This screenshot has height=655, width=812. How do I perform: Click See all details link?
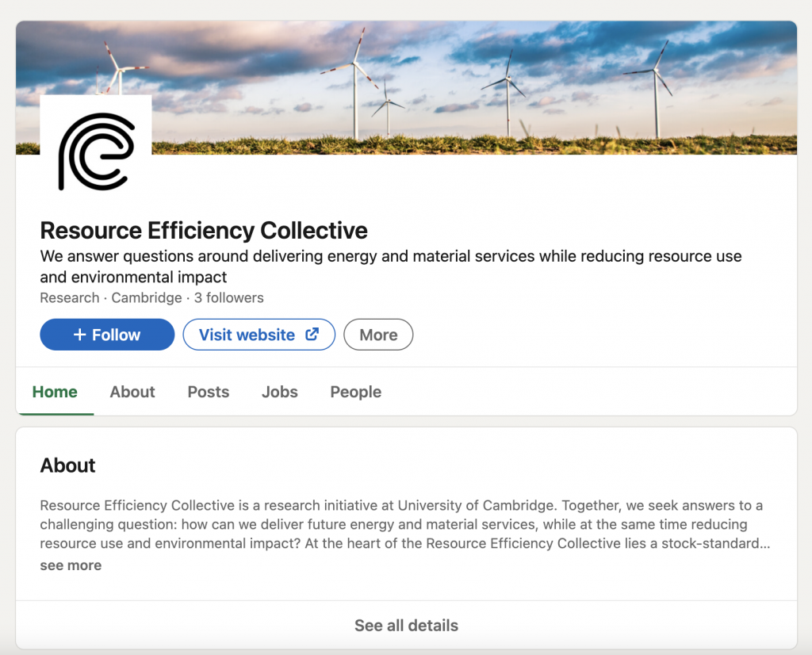(x=407, y=626)
